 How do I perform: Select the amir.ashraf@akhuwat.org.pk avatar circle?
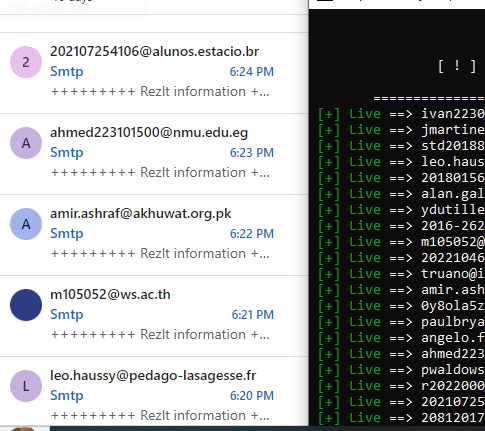[x=26, y=224]
